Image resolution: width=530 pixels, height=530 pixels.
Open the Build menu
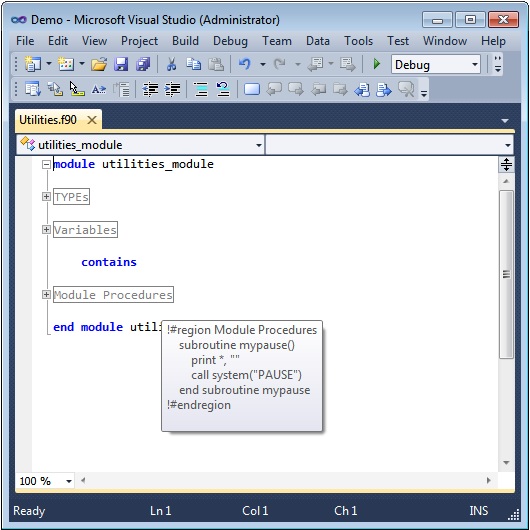pos(185,41)
